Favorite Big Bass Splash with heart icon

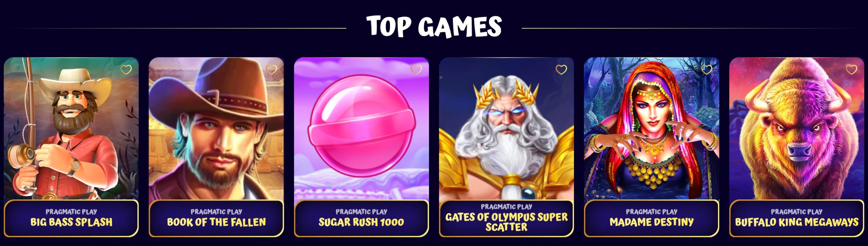pyautogui.click(x=126, y=70)
